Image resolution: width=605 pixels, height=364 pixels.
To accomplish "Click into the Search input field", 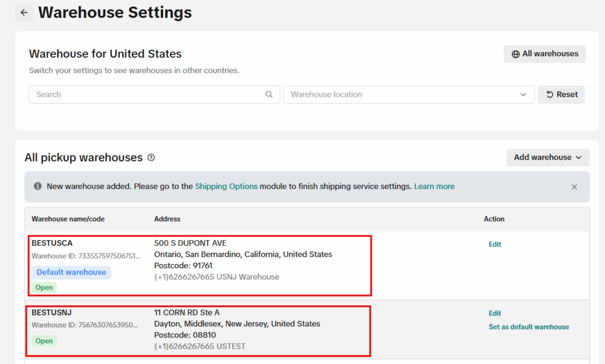I will (148, 95).
